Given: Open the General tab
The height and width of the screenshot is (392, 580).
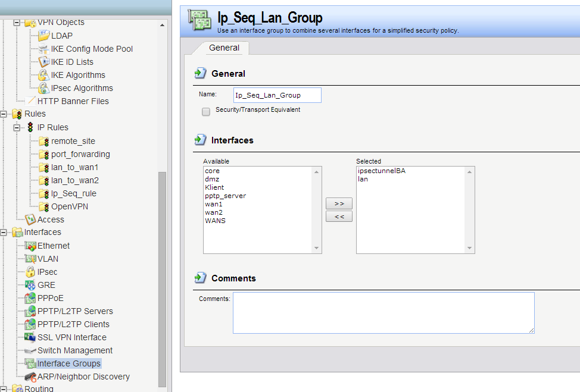Looking at the screenshot, I should coord(224,48).
